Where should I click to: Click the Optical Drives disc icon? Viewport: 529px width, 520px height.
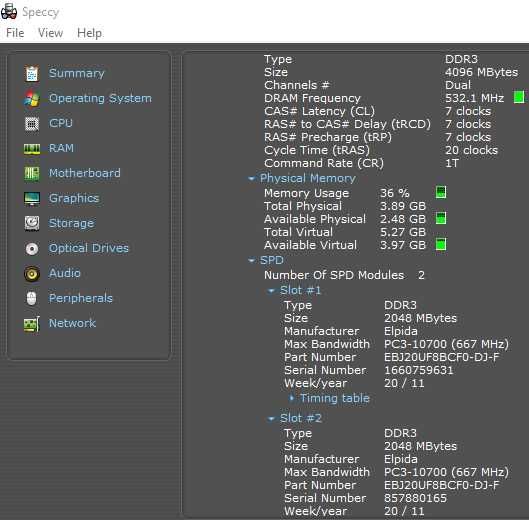point(32,249)
